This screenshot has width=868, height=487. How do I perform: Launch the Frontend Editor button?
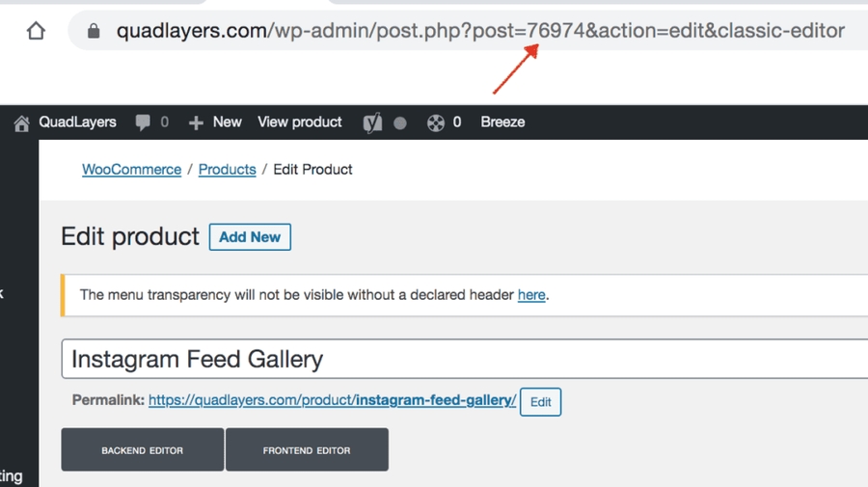click(307, 450)
